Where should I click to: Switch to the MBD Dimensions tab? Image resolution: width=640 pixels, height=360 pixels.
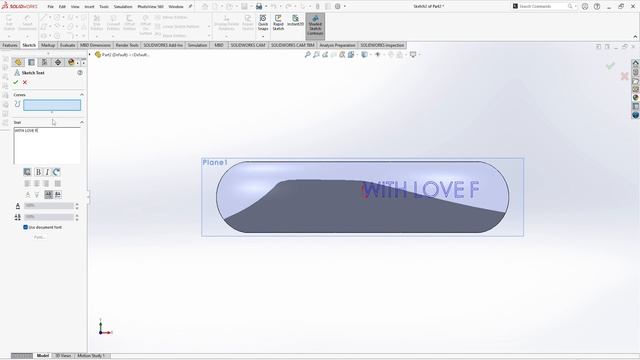(x=95, y=45)
